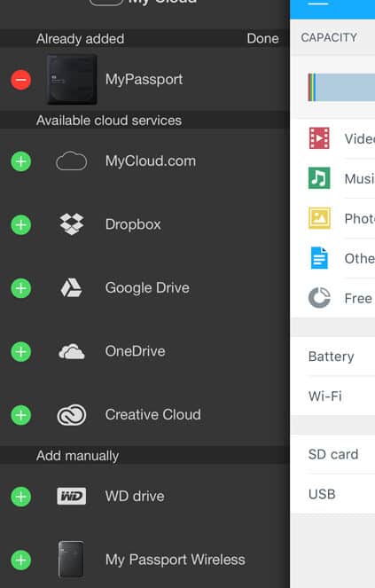Click the WD logo icon
Screen dimensions: 375x588
click(71, 496)
